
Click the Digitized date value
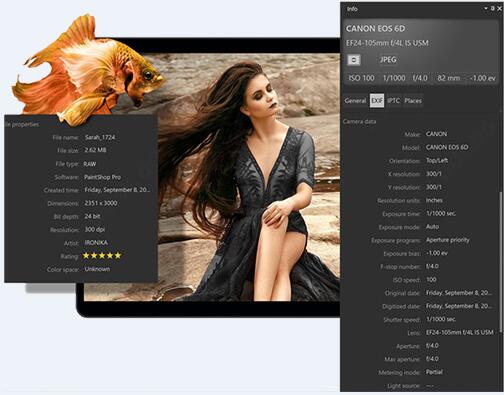tap(459, 306)
